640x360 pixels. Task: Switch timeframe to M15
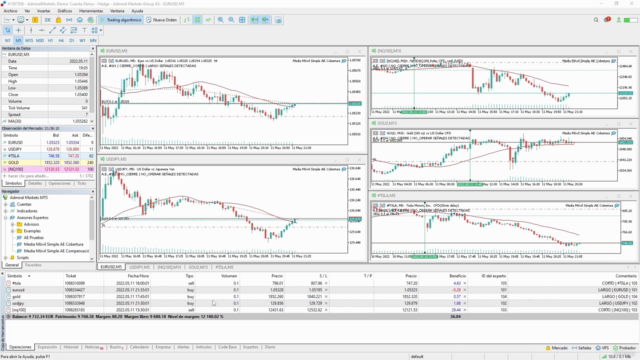pos(29,40)
